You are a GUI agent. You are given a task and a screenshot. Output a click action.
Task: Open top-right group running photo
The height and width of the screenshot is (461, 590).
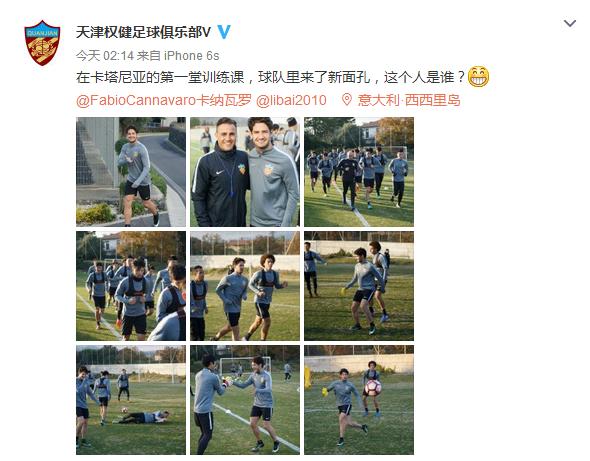pos(359,172)
